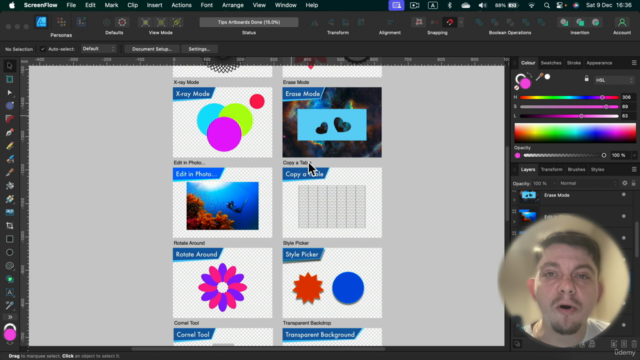640x360 pixels.
Task: Click the Tips Artboards Done status field
Action: point(249,22)
